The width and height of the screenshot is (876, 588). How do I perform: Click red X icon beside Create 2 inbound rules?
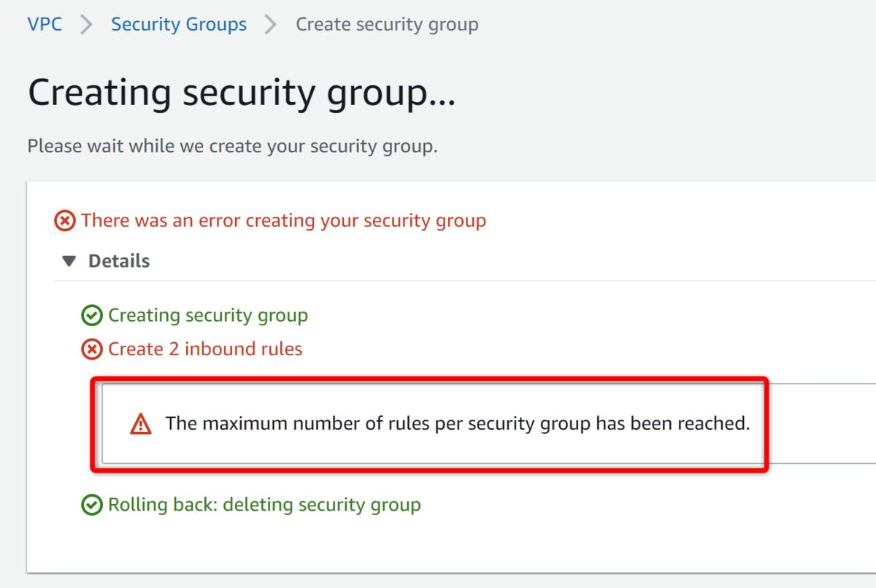[91, 349]
